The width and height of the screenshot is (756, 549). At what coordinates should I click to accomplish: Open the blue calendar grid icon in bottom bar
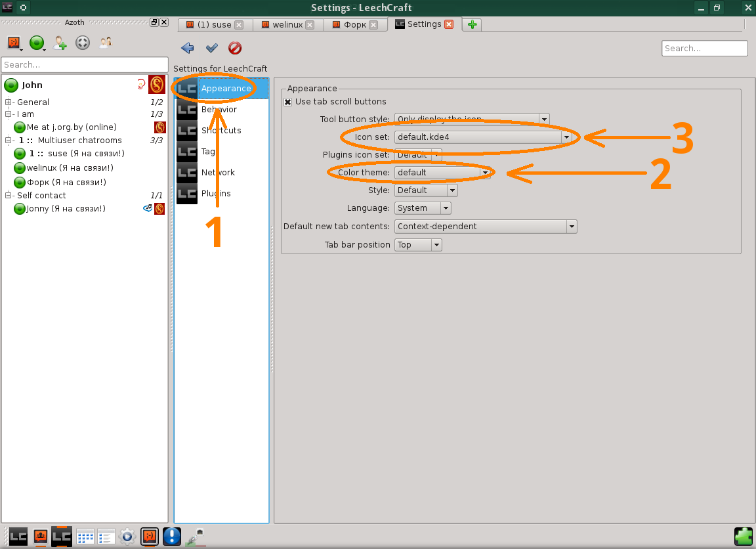tap(85, 537)
